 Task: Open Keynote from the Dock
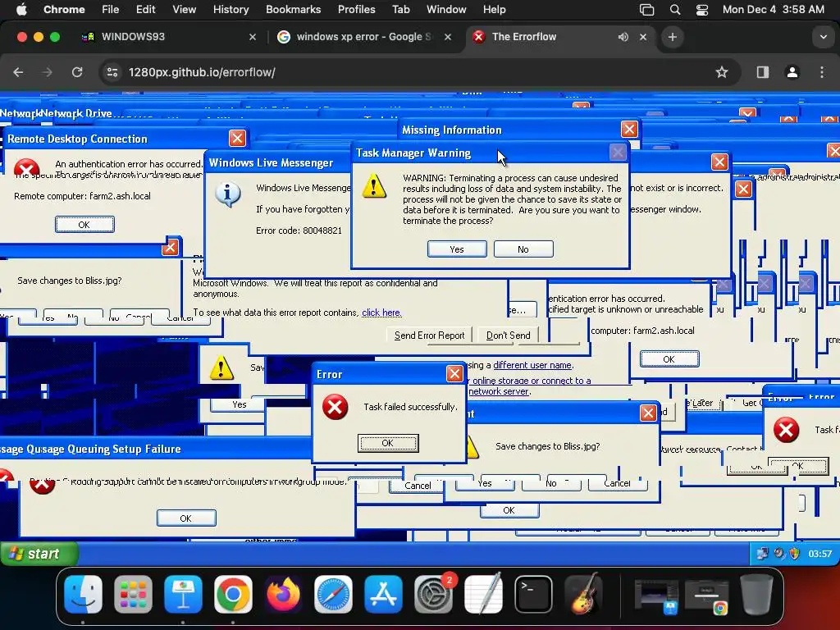pos(183,594)
